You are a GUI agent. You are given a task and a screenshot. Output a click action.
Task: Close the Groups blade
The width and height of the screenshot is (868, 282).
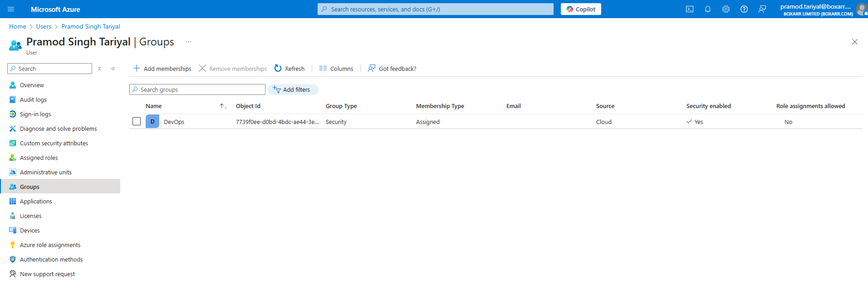click(x=855, y=42)
